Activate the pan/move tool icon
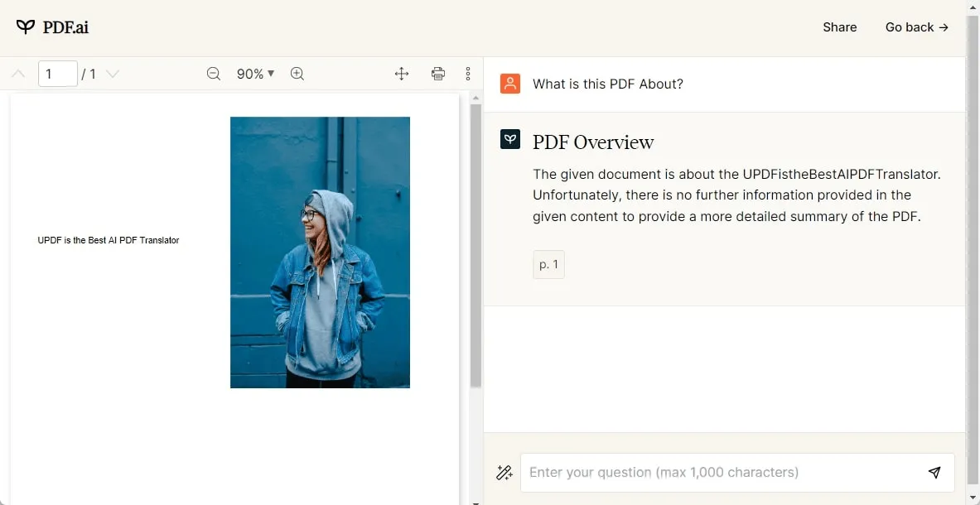The image size is (980, 505). click(x=402, y=74)
